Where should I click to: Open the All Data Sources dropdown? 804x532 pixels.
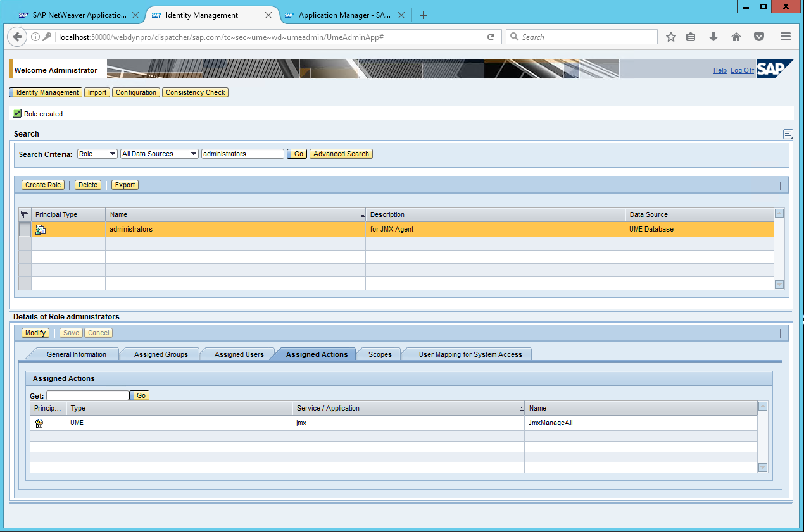coord(160,154)
